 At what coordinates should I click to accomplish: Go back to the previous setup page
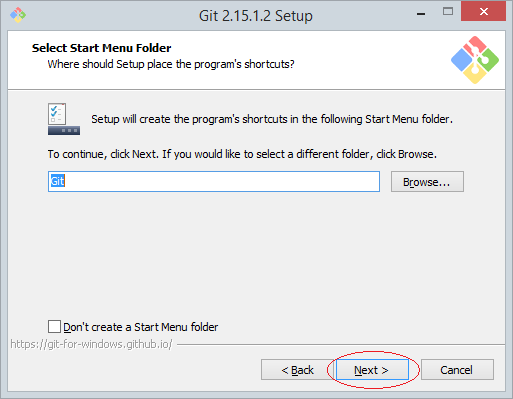pos(297,370)
